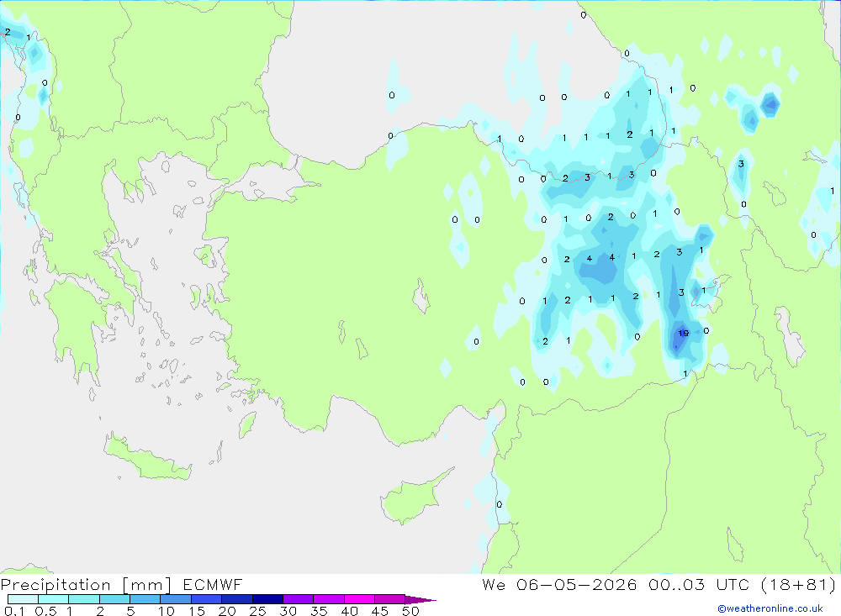Viewport: 841px width, 616px height.
Task: Pick the 25–30 mm legend swatch
Action: pos(267,599)
